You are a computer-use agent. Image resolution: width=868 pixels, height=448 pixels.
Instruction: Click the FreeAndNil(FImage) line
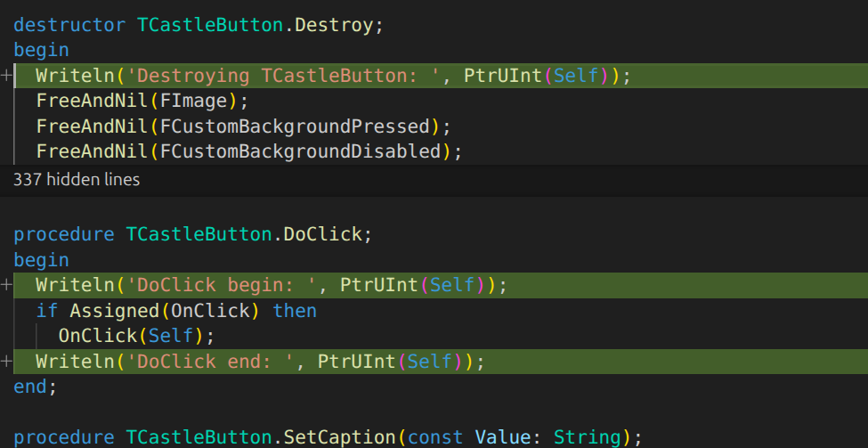point(142,101)
